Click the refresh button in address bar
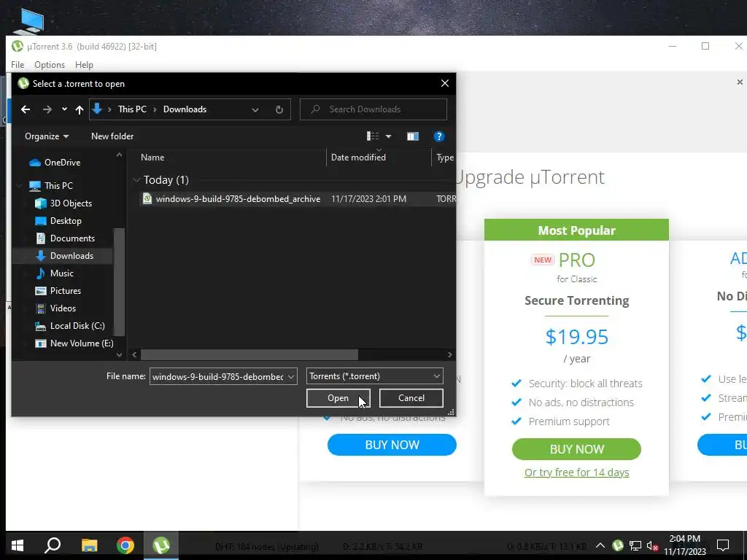This screenshot has height=560, width=747. pyautogui.click(x=279, y=109)
